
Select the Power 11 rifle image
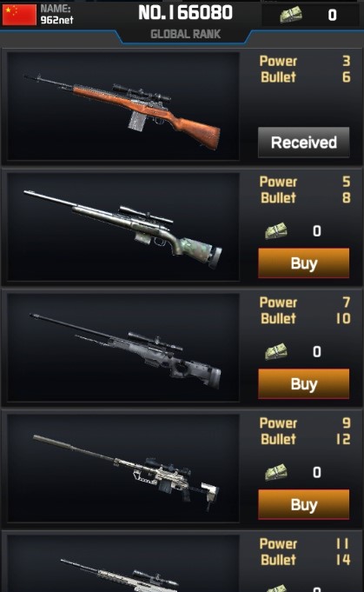123,563
